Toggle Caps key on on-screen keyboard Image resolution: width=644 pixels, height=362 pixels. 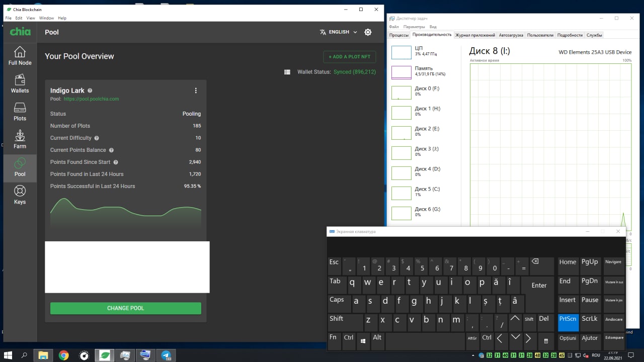(337, 303)
